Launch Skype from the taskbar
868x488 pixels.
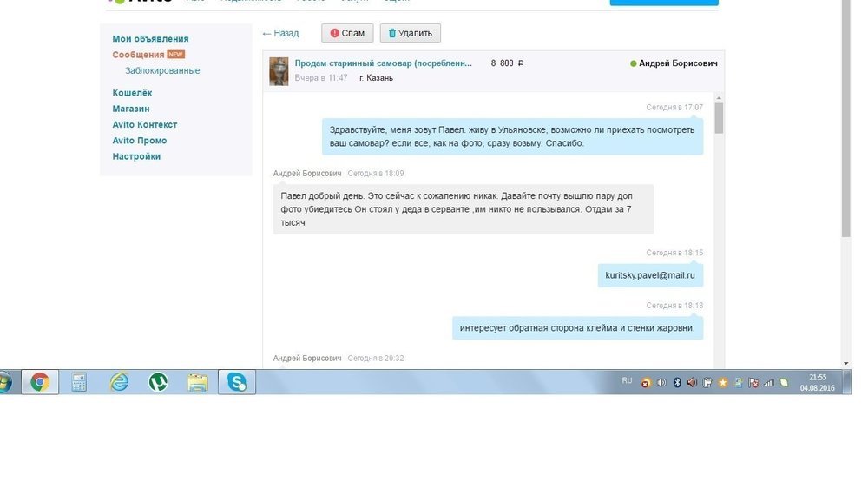236,382
